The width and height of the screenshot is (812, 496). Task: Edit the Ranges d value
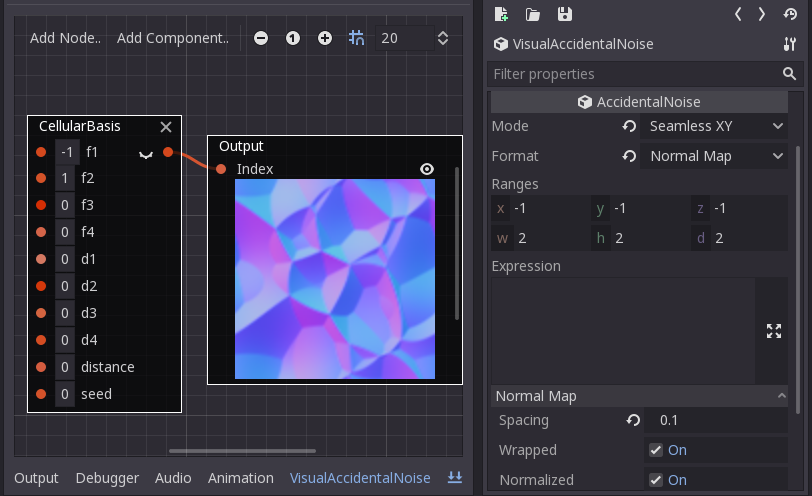pos(740,238)
